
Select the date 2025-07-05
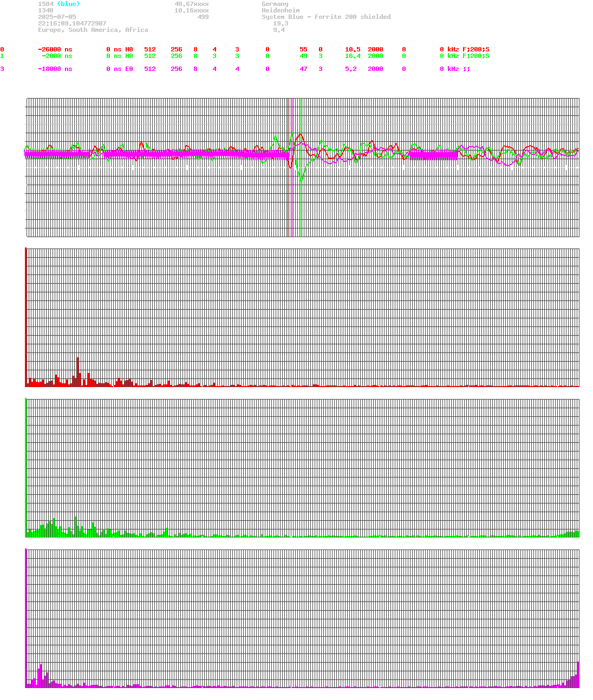coord(57,17)
